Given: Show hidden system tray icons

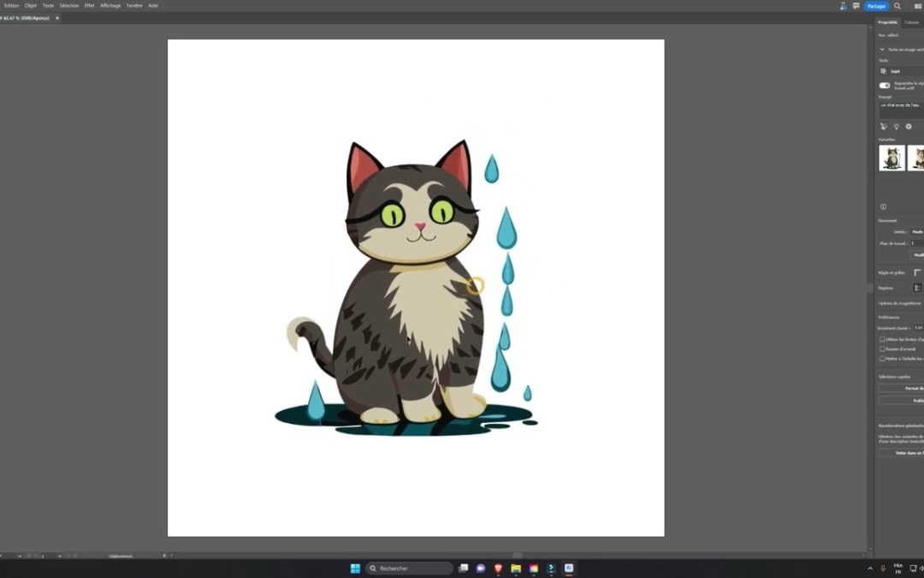Looking at the screenshot, I should point(870,569).
